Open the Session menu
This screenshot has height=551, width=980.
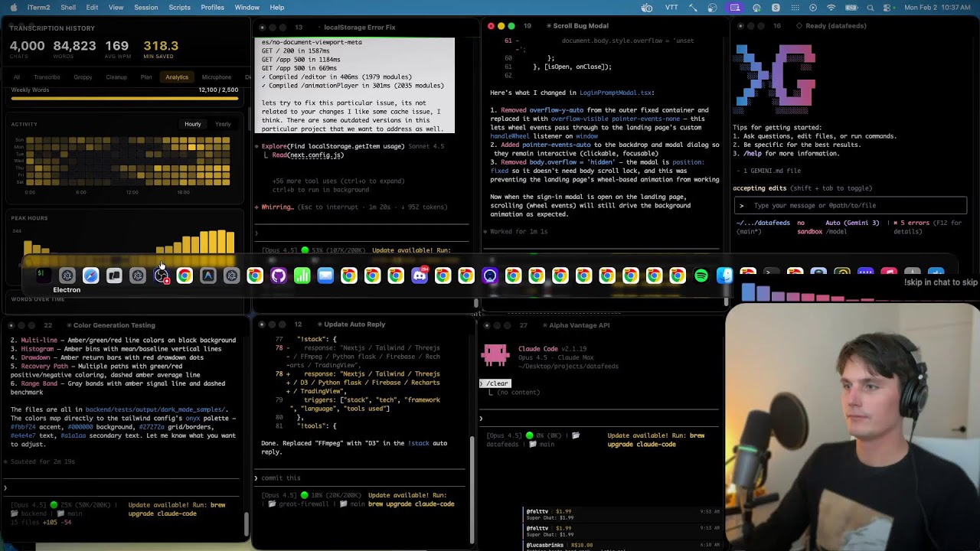pos(145,8)
